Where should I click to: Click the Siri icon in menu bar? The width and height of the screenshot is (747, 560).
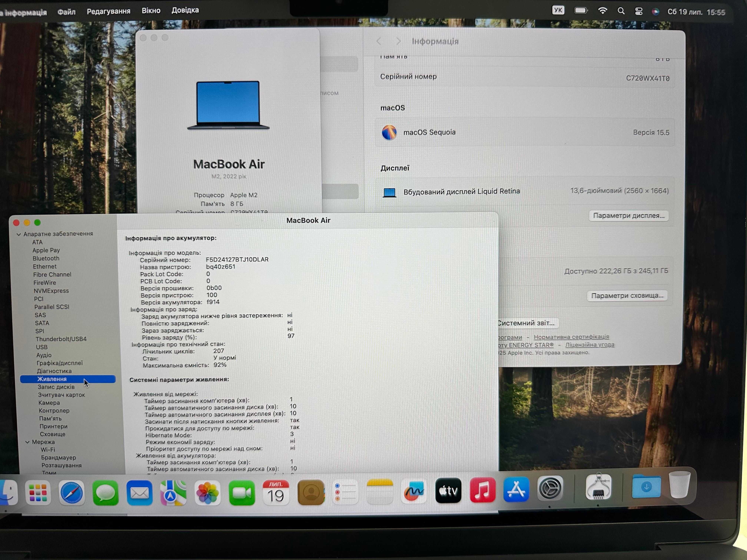pyautogui.click(x=655, y=12)
